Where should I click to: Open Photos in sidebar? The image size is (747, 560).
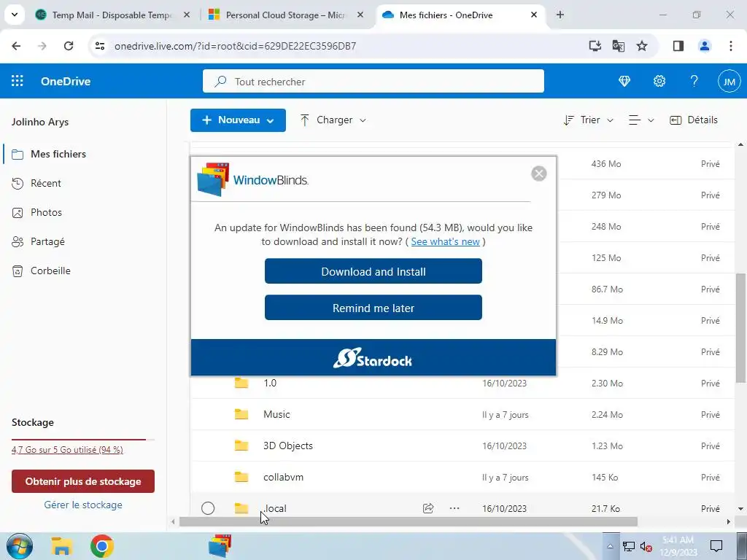point(46,212)
